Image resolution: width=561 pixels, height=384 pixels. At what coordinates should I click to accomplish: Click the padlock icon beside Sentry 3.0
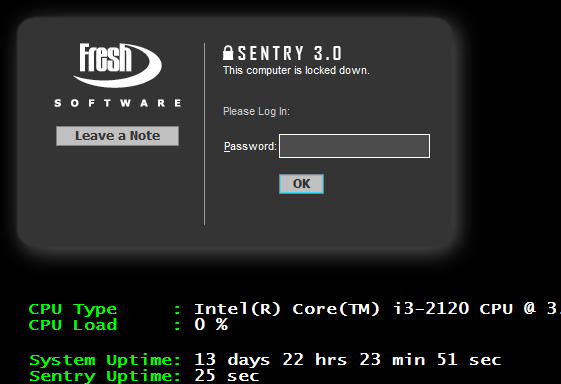(x=228, y=53)
